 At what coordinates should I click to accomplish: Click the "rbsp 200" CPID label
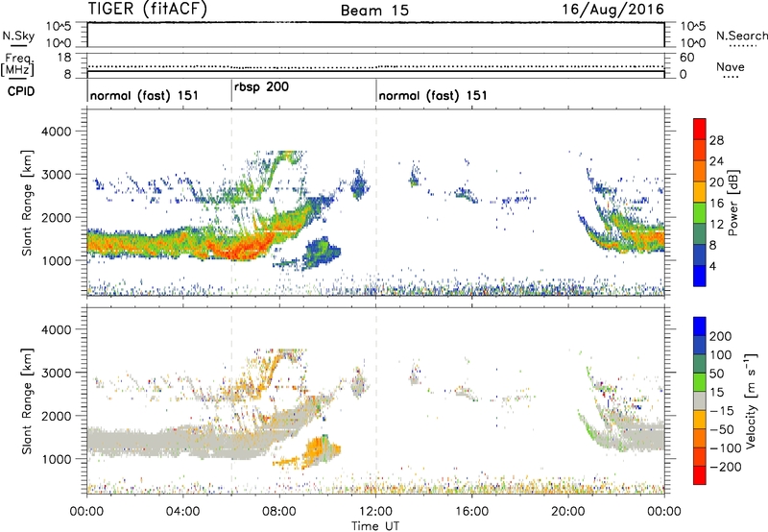click(x=261, y=87)
